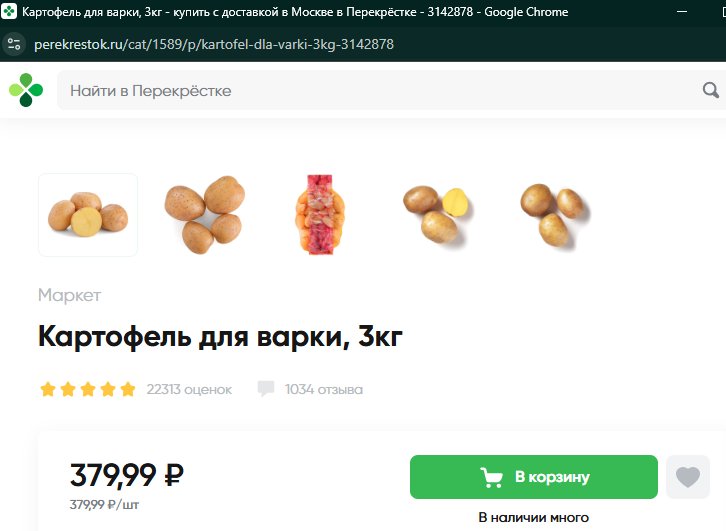Select first thumbnail with cut potato

(x=88, y=215)
